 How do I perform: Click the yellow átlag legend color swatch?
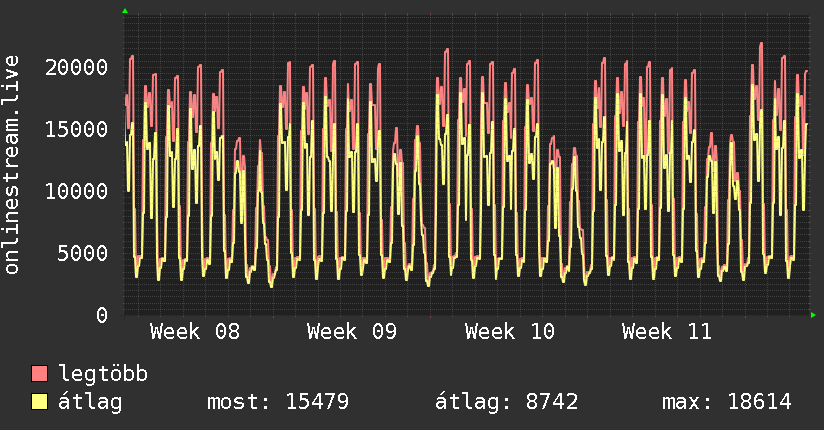coord(39,401)
